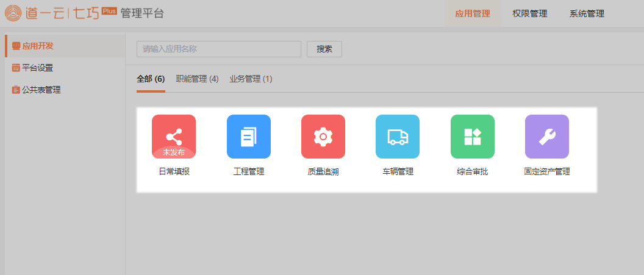Click the 搜索 button

(324, 49)
